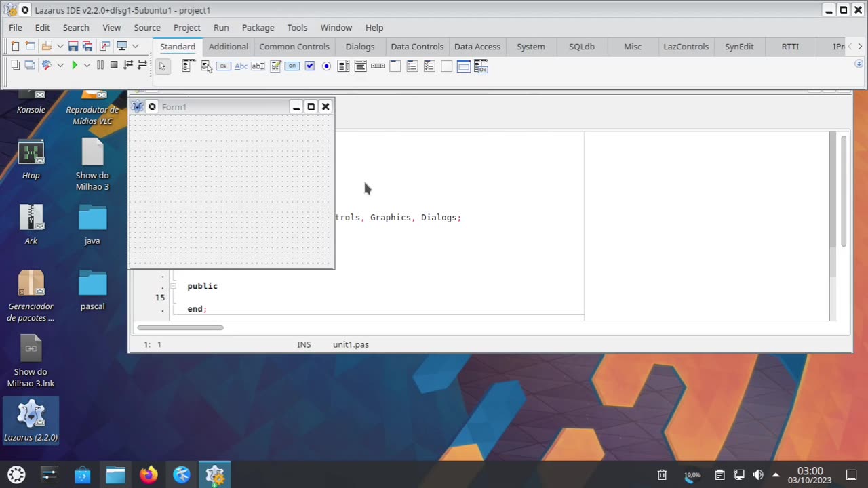Select the arrow selection tool in palette

pyautogui.click(x=162, y=66)
